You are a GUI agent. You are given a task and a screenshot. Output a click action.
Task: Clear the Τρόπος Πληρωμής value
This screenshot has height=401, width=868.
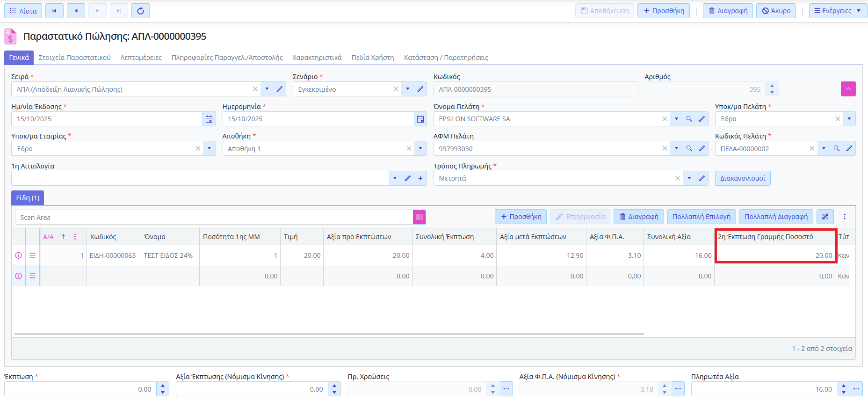(677, 178)
